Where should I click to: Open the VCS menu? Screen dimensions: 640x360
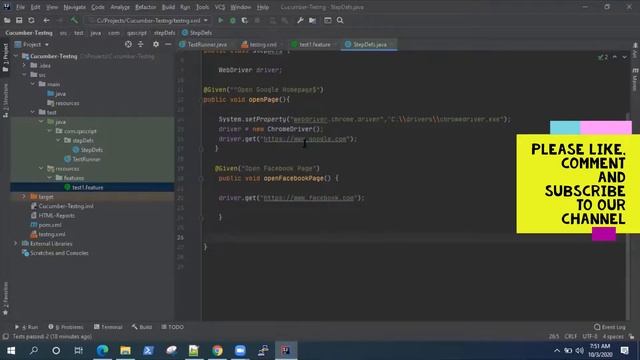pyautogui.click(x=220, y=7)
